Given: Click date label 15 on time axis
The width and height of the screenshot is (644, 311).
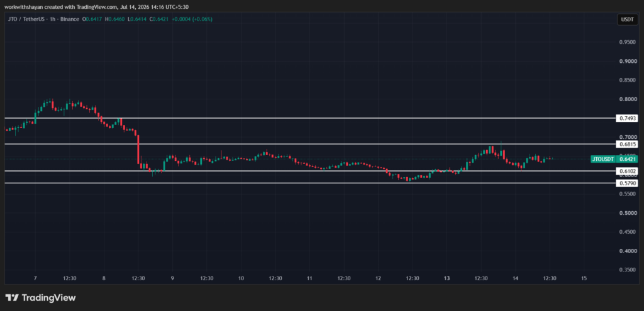Looking at the screenshot, I should (x=584, y=278).
